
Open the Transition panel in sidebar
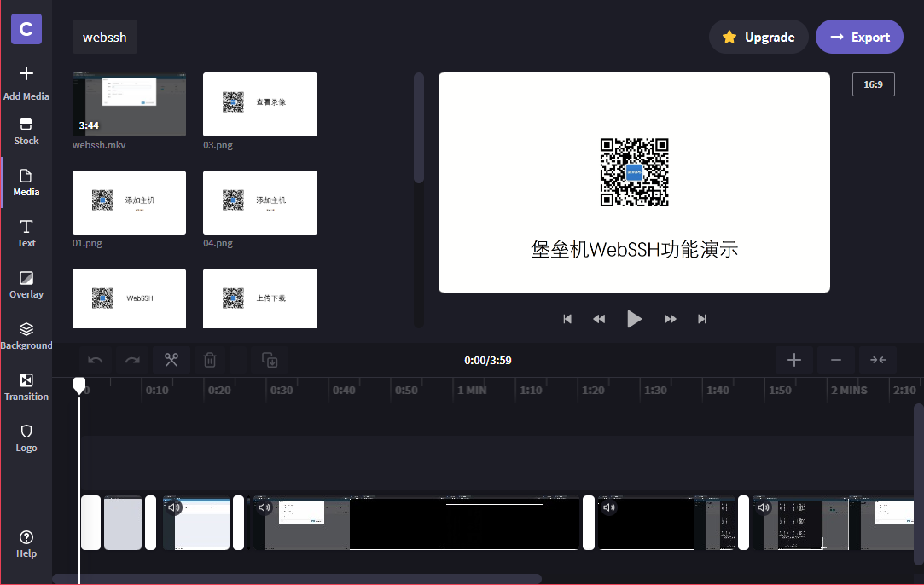coord(26,385)
